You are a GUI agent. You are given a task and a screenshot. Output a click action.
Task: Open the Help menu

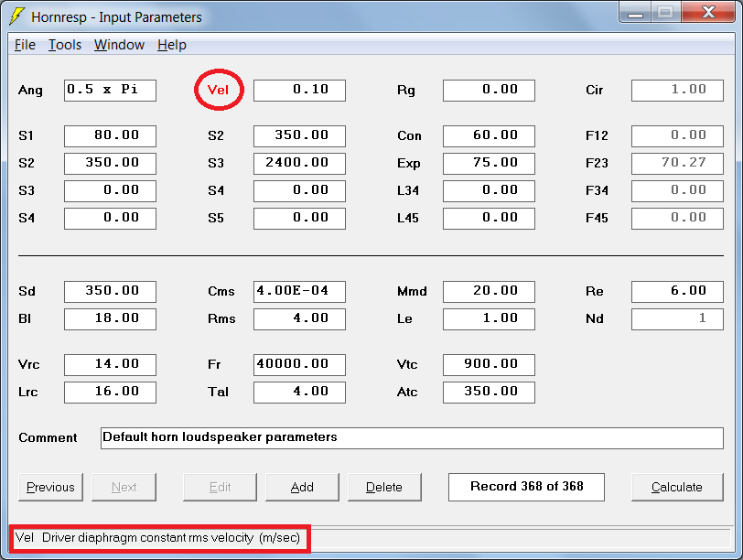point(171,45)
